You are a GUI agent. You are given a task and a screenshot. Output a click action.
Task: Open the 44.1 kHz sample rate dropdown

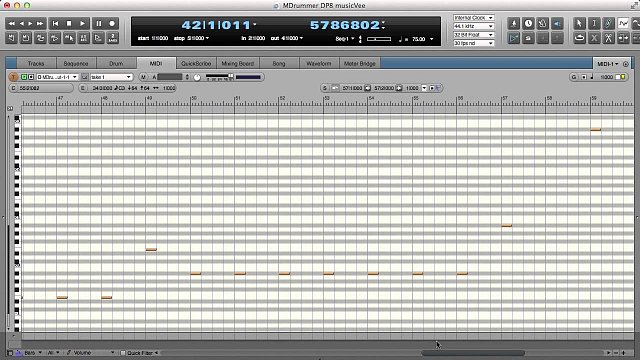[473, 26]
